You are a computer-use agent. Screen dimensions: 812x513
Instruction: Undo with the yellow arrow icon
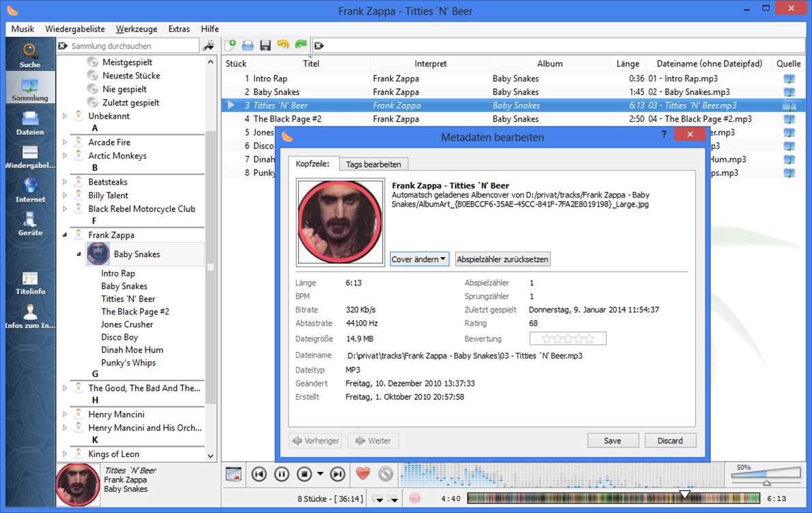pyautogui.click(x=283, y=46)
